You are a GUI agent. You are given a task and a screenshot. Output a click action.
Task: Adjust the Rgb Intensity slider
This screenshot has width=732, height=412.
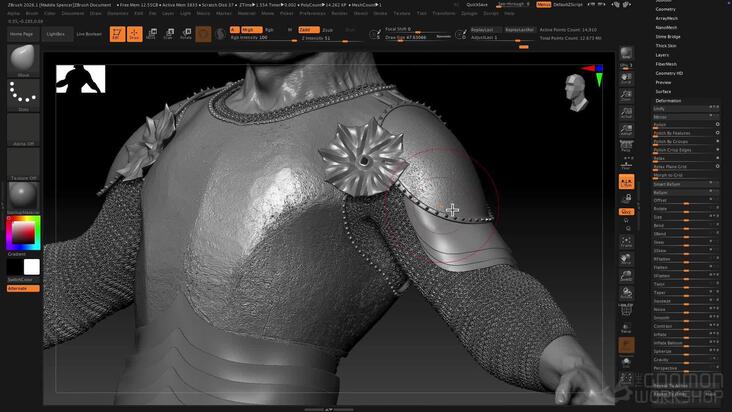point(264,38)
